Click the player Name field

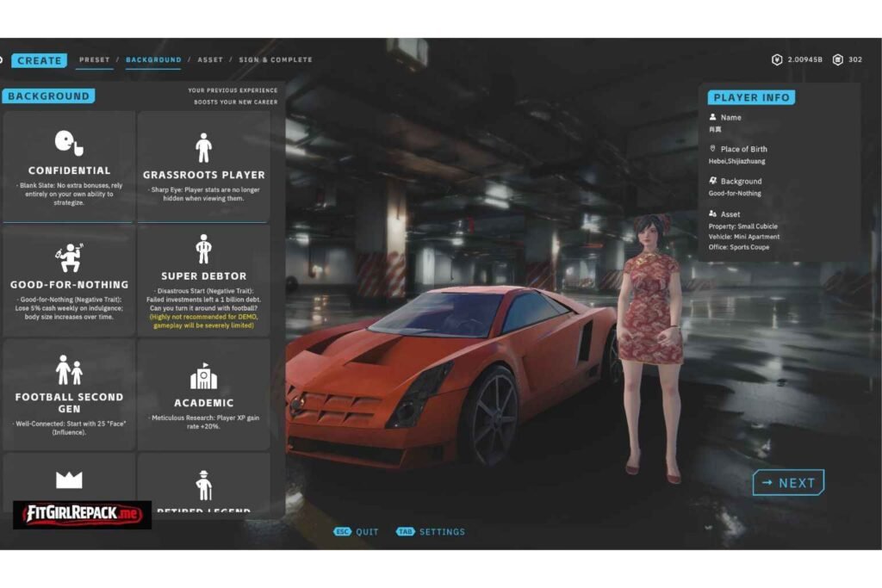[730, 118]
